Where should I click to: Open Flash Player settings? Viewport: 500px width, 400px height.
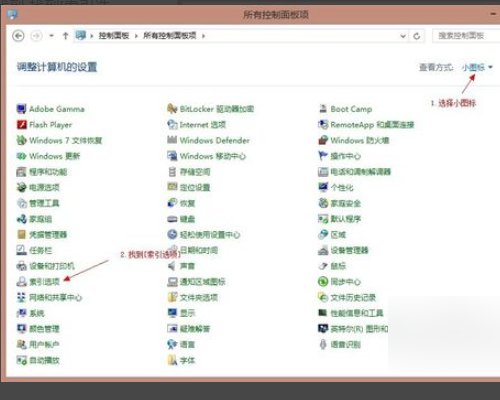point(44,125)
